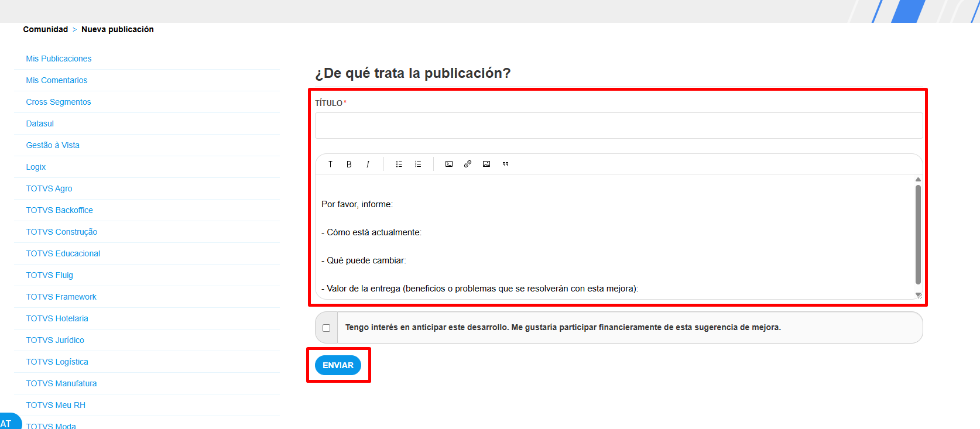This screenshot has width=980, height=429.
Task: Open Mis Publicaciones
Action: [x=59, y=59]
